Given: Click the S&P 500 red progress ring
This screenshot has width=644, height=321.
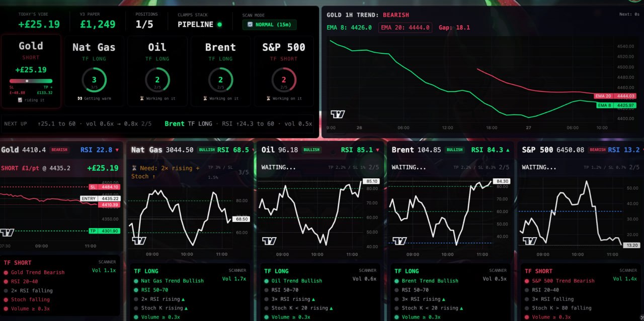Looking at the screenshot, I should (284, 80).
